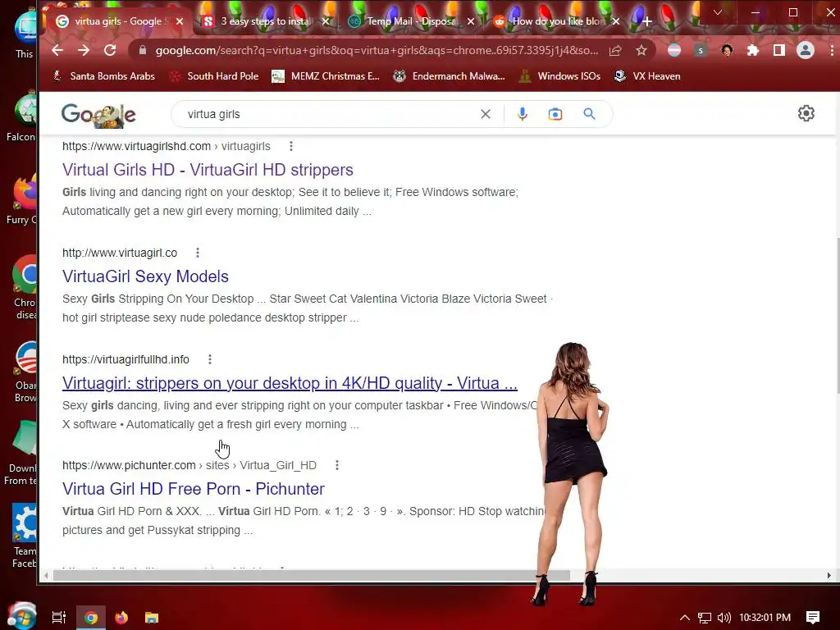
Task: Open Google quick settings gear
Action: point(806,113)
